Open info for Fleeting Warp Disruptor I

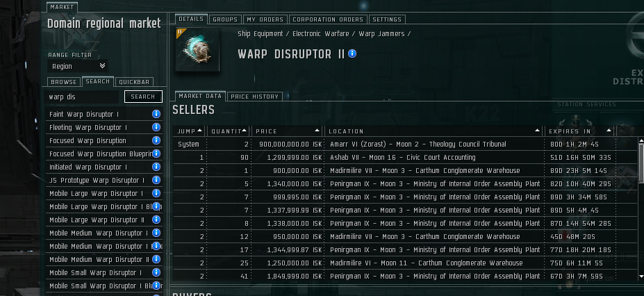point(156,127)
